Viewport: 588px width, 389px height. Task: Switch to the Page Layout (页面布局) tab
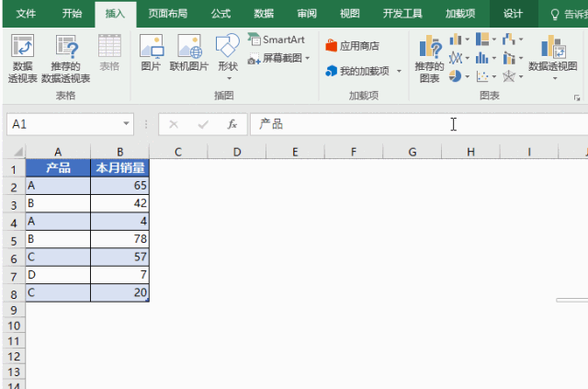point(168,14)
